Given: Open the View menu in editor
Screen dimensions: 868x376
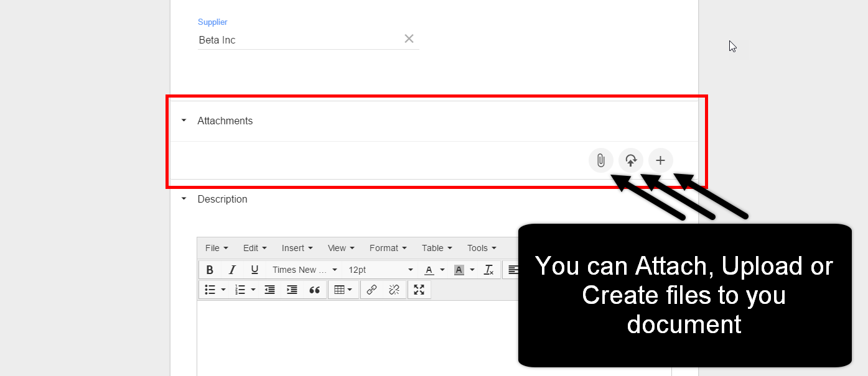Looking at the screenshot, I should point(341,248).
